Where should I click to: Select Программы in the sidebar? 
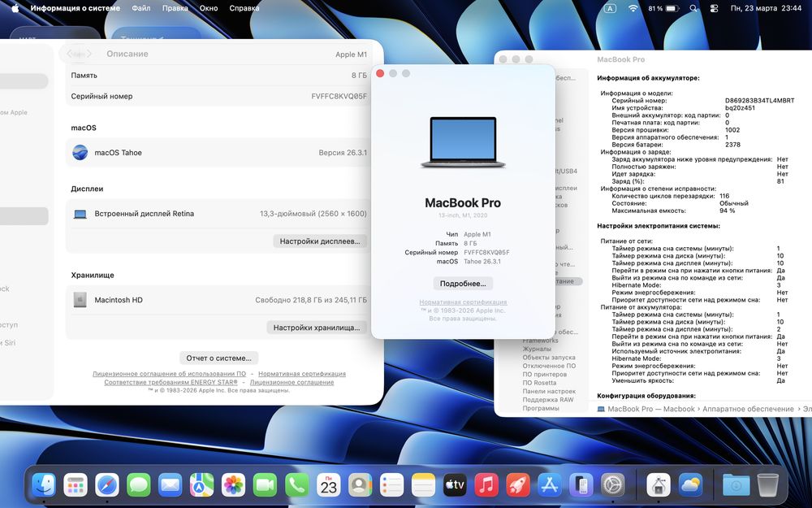pyautogui.click(x=541, y=408)
